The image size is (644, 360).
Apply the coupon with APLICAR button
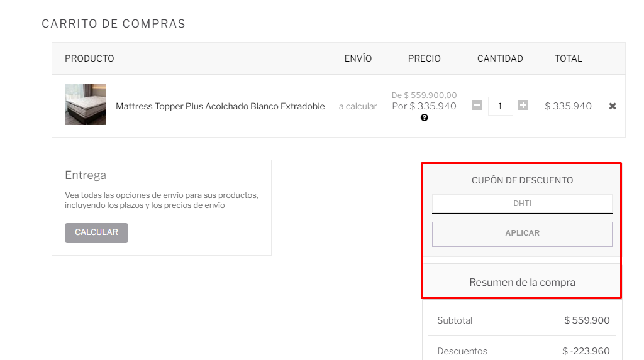point(522,234)
